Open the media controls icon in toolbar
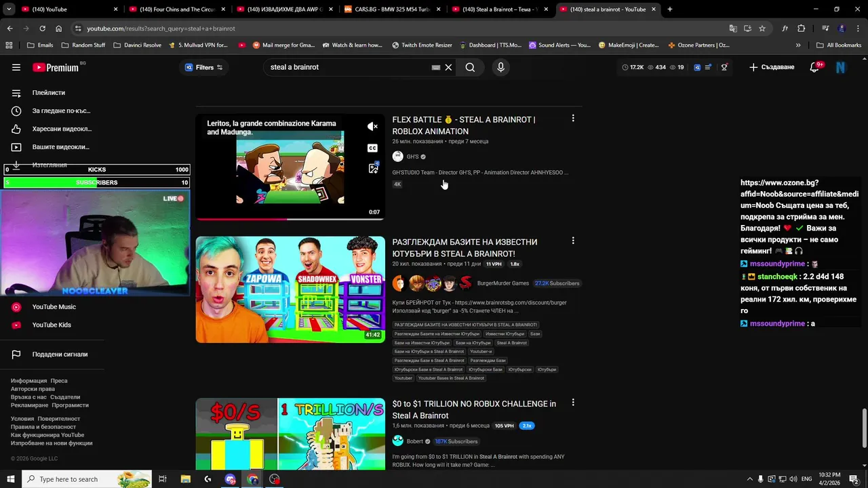 [x=825, y=28]
